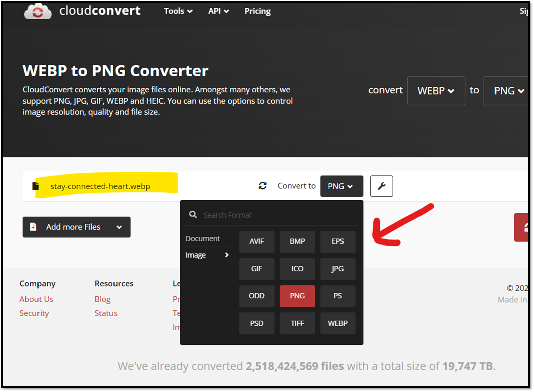
Task: Choose the AVIF format
Action: tap(257, 241)
